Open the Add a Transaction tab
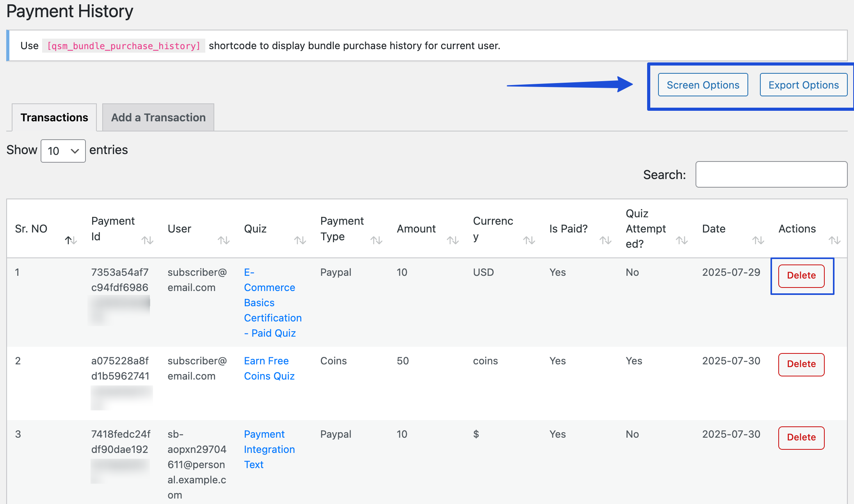Image resolution: width=854 pixels, height=504 pixels. coord(158,117)
